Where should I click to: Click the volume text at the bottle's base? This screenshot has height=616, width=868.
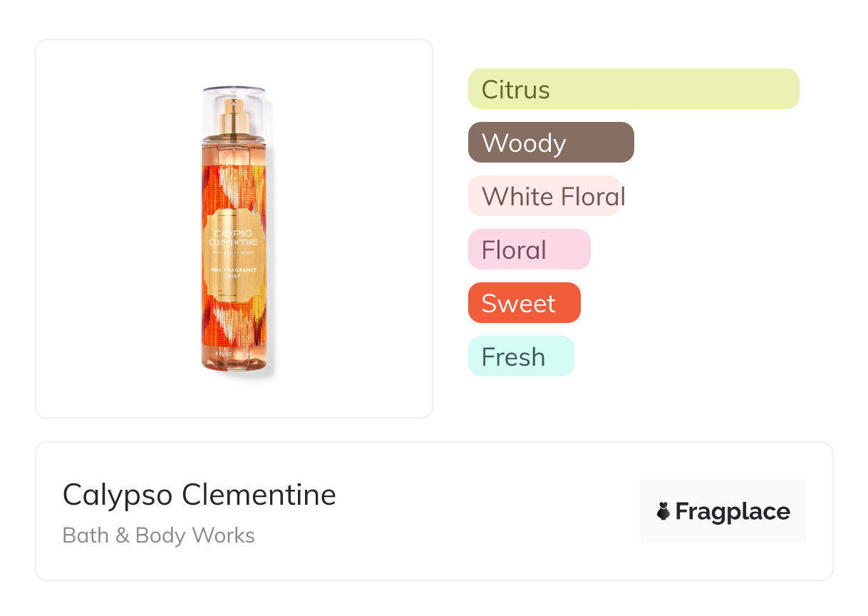pyautogui.click(x=234, y=354)
